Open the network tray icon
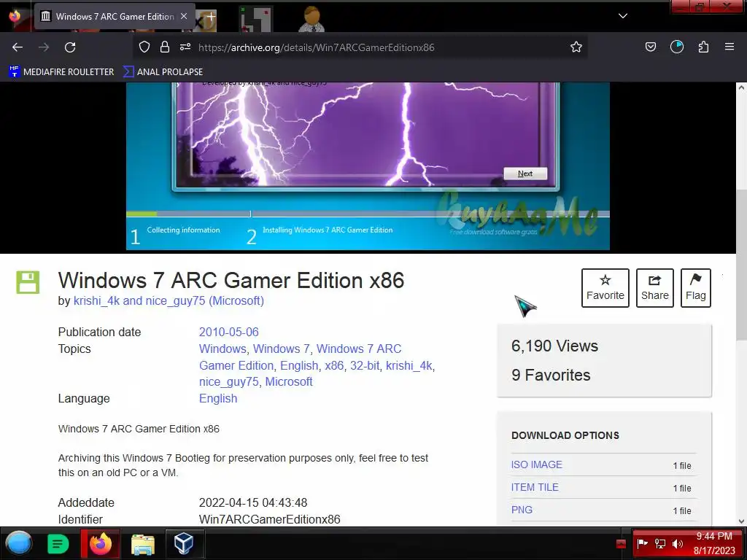747x560 pixels. tap(659, 543)
